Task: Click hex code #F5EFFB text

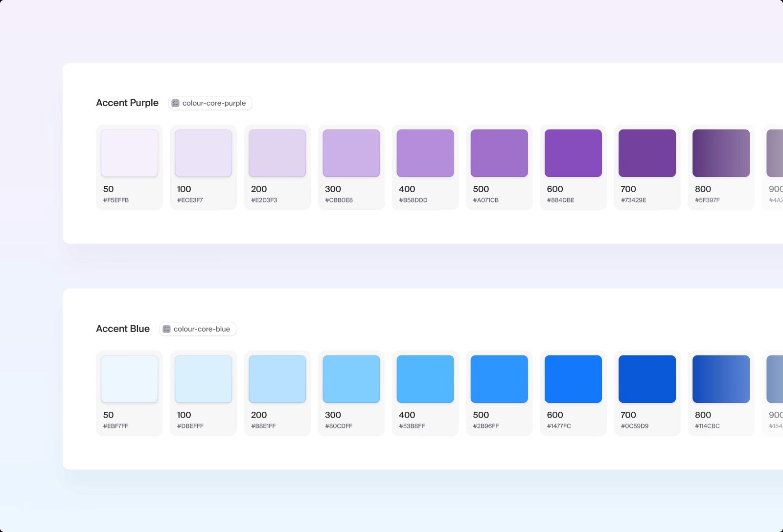Action: click(116, 200)
